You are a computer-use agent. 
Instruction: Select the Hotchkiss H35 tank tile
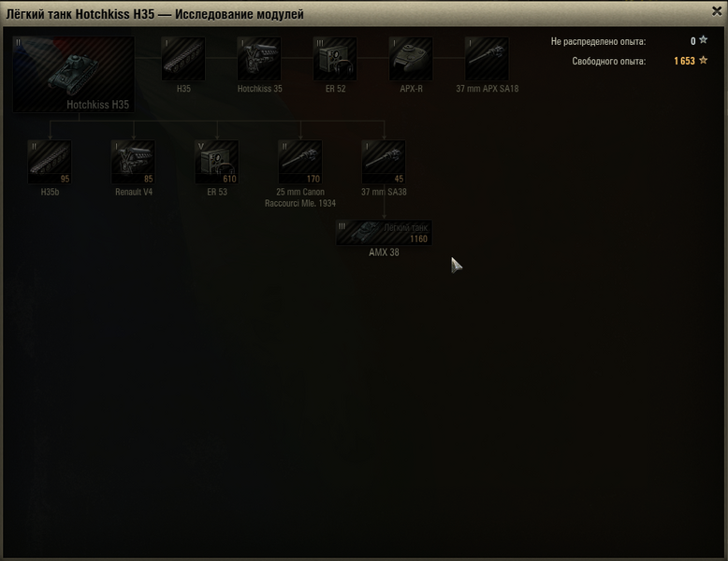coord(74,74)
